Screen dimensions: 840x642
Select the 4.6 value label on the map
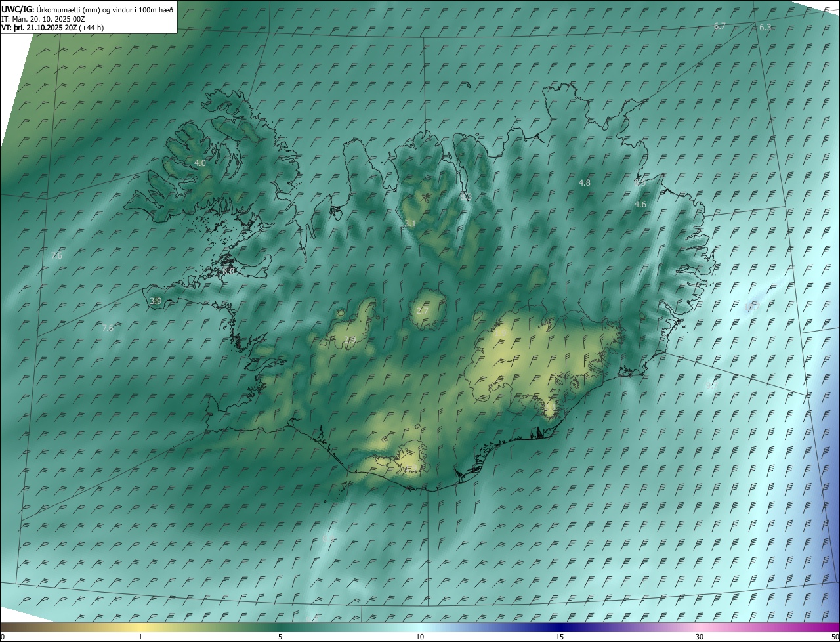point(640,205)
